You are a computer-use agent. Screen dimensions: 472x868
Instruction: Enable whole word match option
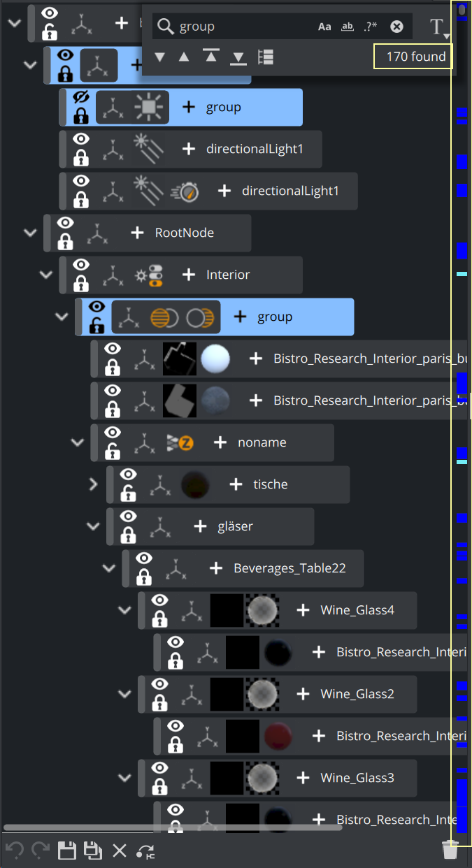point(348,27)
